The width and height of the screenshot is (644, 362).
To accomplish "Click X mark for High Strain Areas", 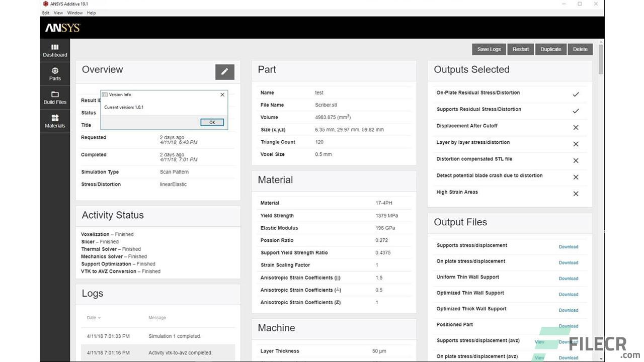I will click(x=576, y=194).
